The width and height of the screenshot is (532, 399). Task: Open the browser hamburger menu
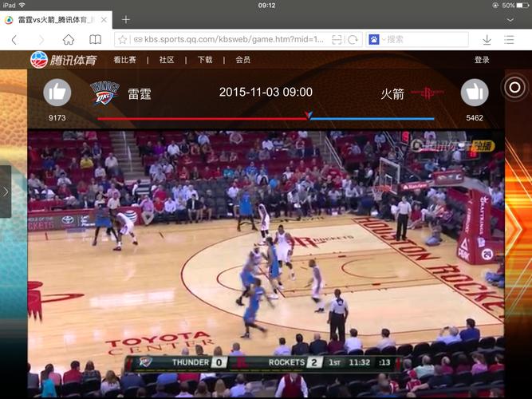pos(509,39)
